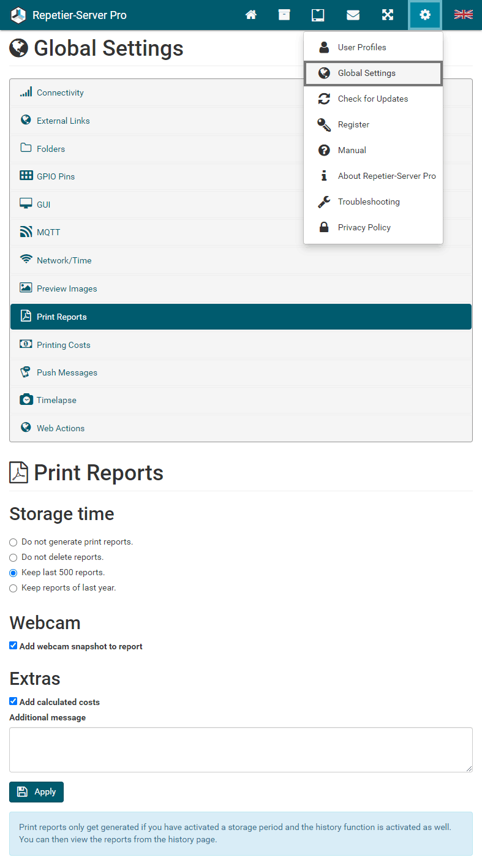Click the envelope messages icon

click(353, 15)
